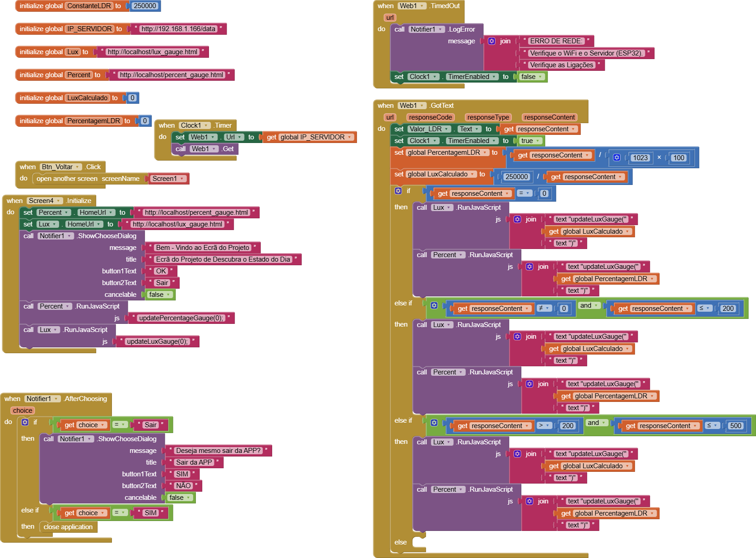
Task: Click the 'Sair da APP' title text field
Action: (x=194, y=462)
